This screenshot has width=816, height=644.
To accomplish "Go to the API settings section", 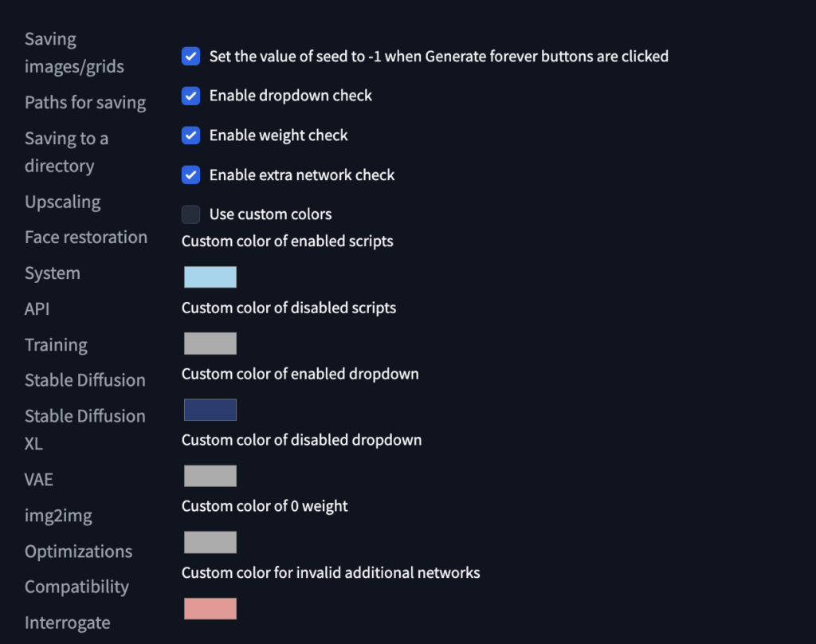I will pyautogui.click(x=37, y=308).
